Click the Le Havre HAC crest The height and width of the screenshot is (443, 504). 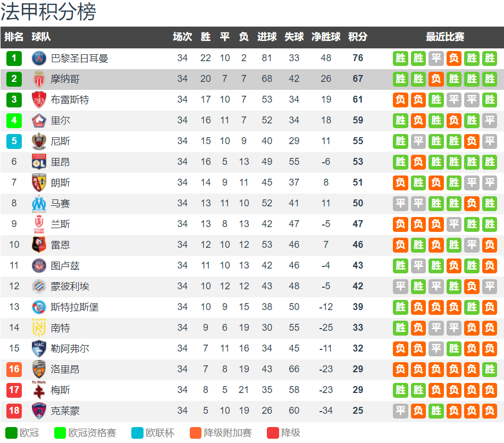point(39,348)
